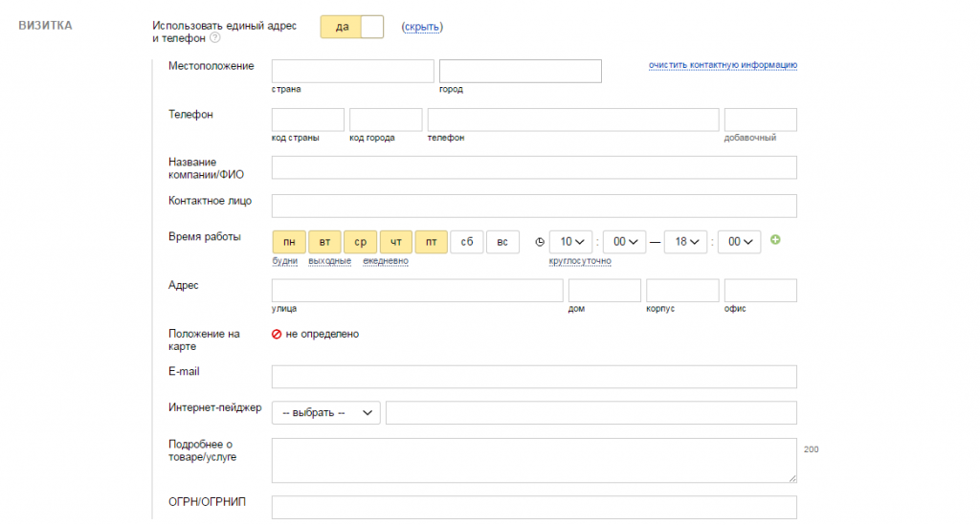Toggle the 'пн' weekday button
The width and height of the screenshot is (980, 525).
(x=289, y=242)
